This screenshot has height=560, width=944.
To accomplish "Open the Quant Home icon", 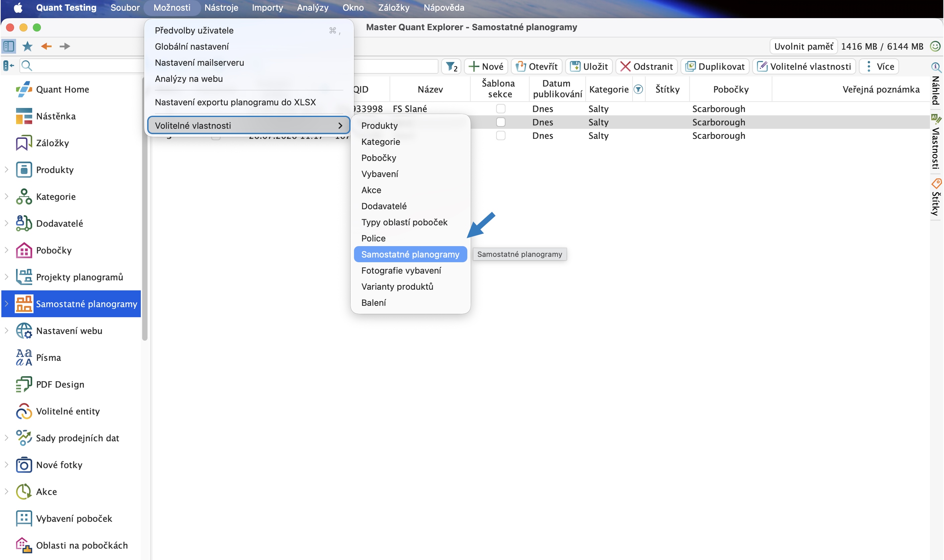I will click(x=24, y=89).
